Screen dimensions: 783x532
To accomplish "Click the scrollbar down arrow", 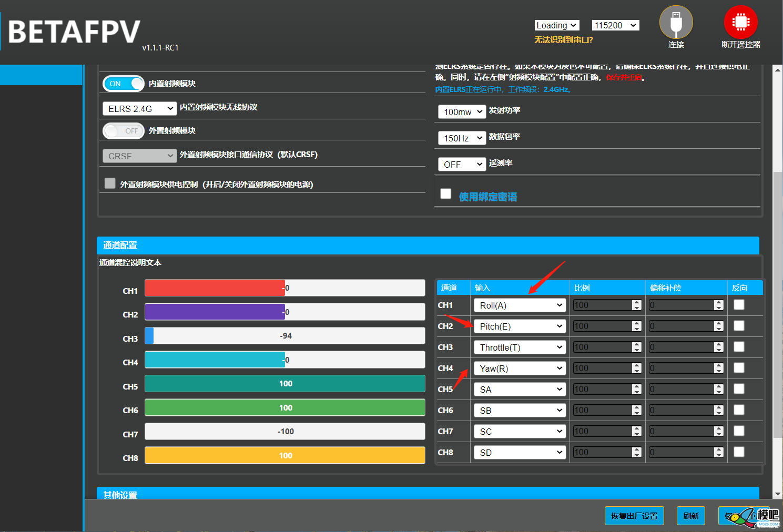I will pos(777,494).
